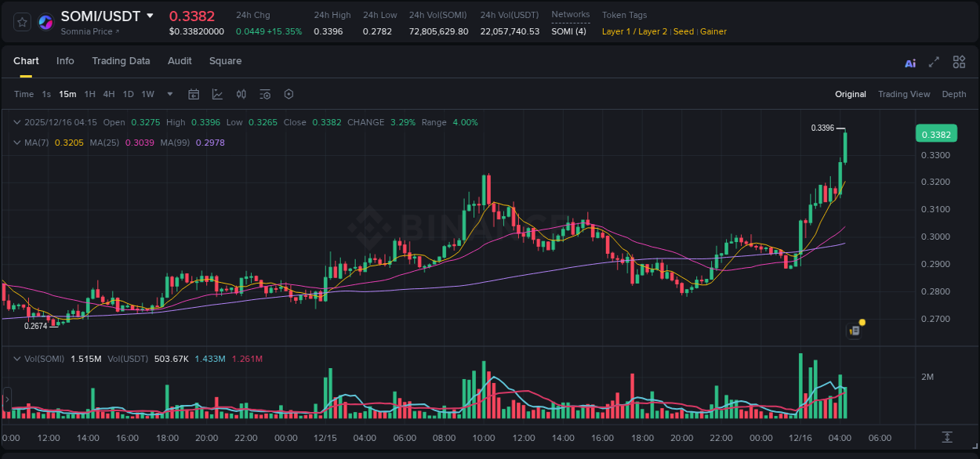Switch chart to Depth view

953,94
